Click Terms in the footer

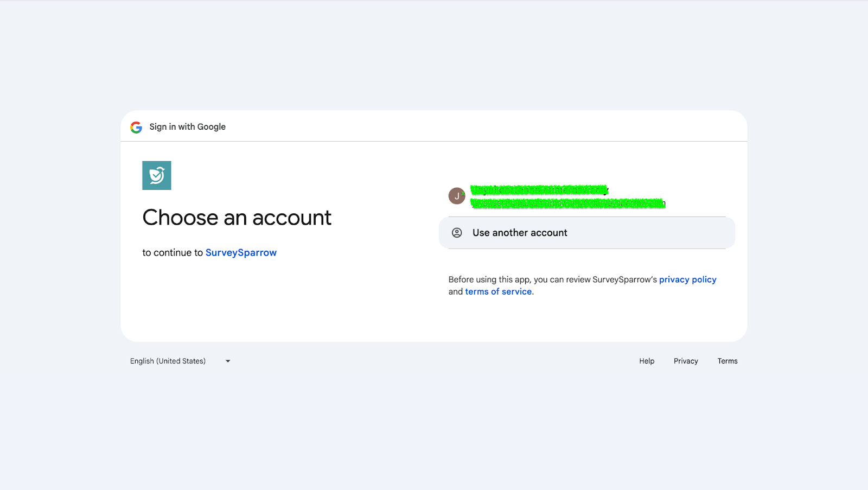[x=727, y=361]
